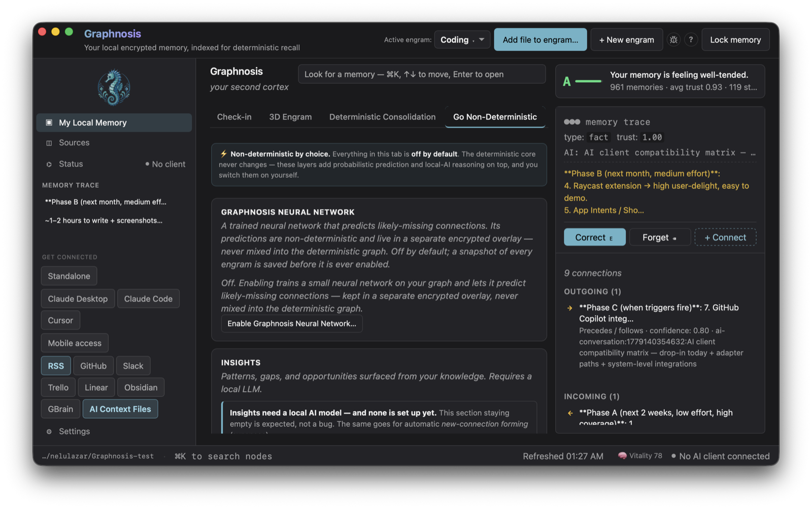This screenshot has width=812, height=509.
Task: Select the Standalone connection option
Action: point(69,276)
